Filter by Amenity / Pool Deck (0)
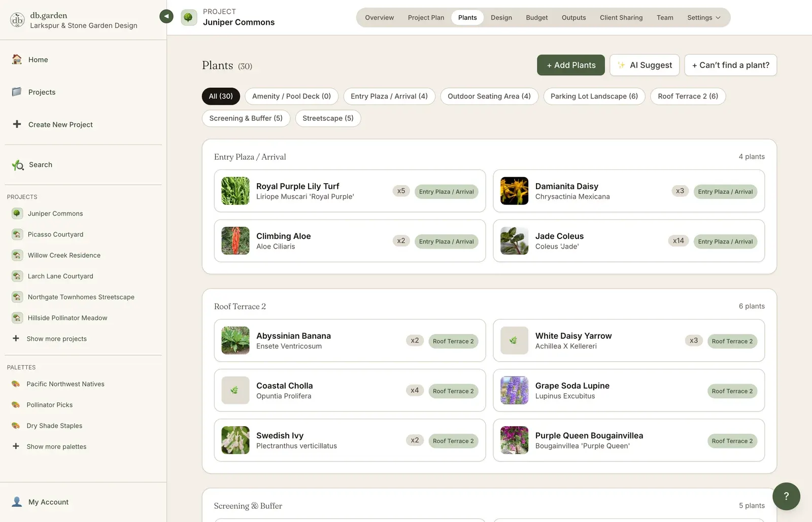 (292, 96)
